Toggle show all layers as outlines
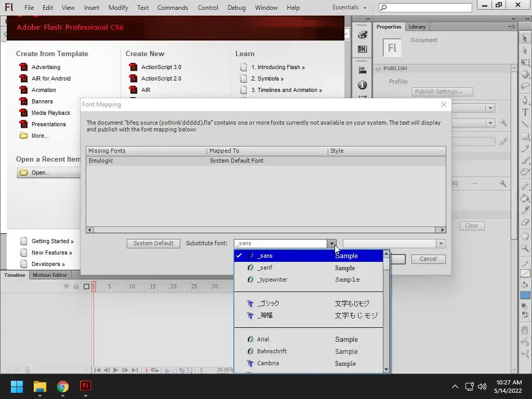Viewport: 532px width, 399px height. pyautogui.click(x=87, y=286)
